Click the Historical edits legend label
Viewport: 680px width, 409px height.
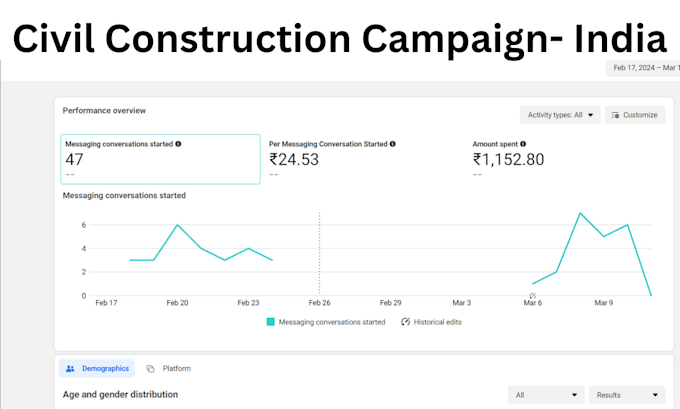[438, 322]
